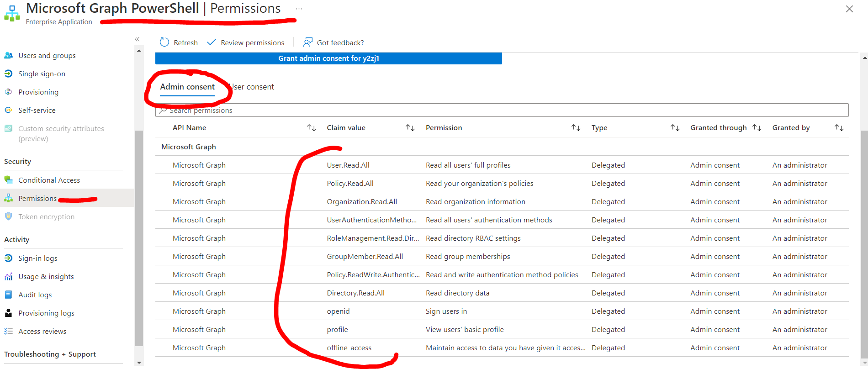Click the search magnifier icon
This screenshot has height=369, width=868.
click(x=163, y=110)
